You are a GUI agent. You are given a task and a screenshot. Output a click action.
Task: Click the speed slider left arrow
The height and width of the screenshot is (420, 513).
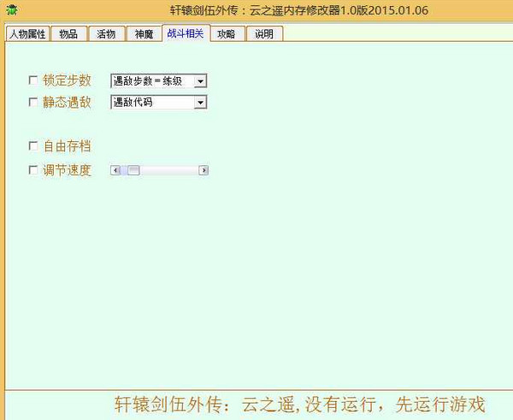point(115,170)
